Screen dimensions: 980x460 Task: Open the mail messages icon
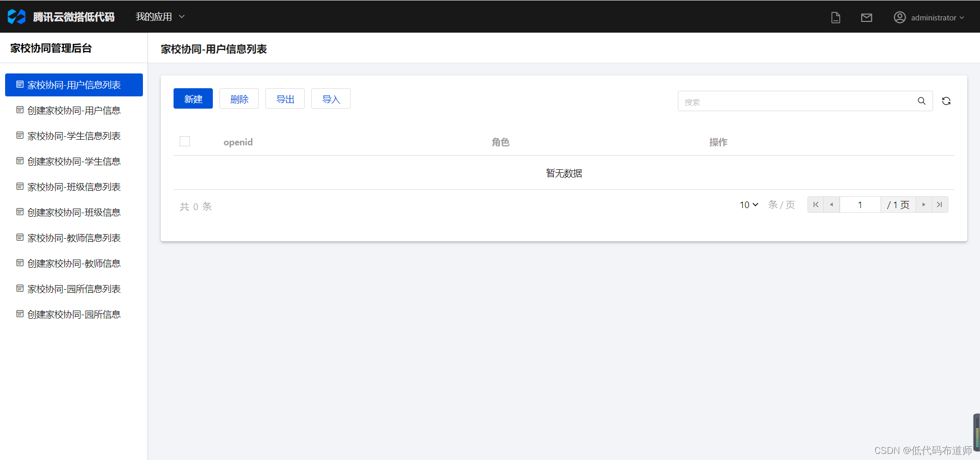(867, 18)
